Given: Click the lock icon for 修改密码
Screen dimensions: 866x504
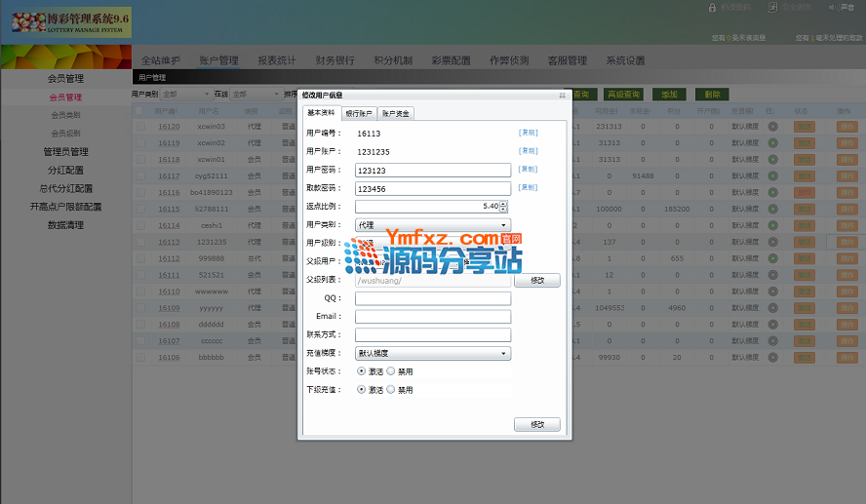Looking at the screenshot, I should (x=711, y=8).
